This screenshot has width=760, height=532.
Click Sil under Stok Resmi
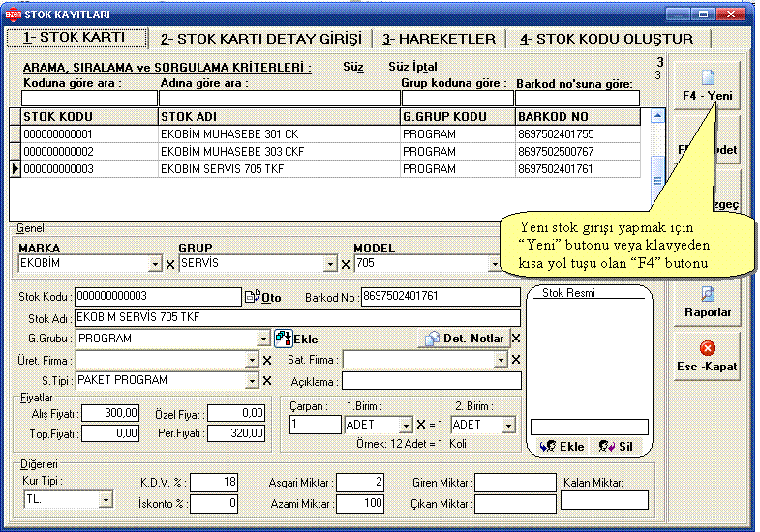(x=616, y=446)
